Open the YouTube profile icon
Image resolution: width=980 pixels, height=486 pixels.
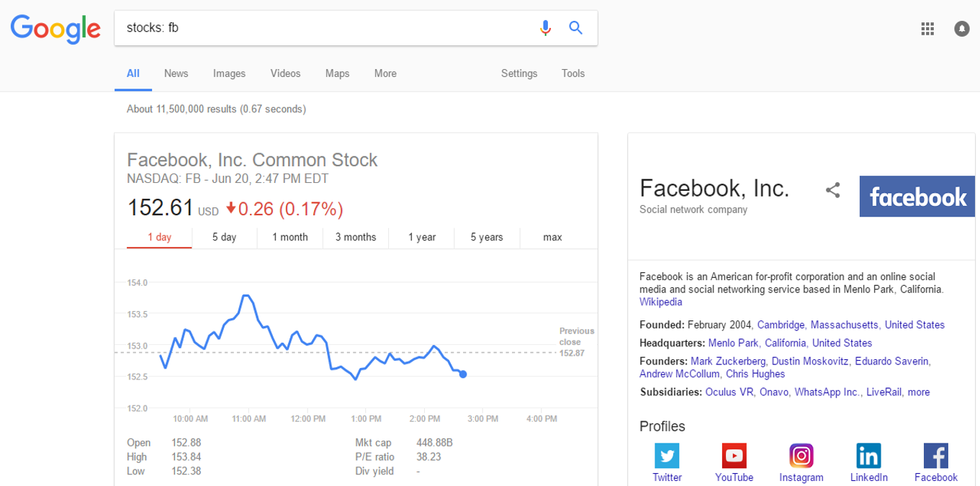tap(734, 456)
